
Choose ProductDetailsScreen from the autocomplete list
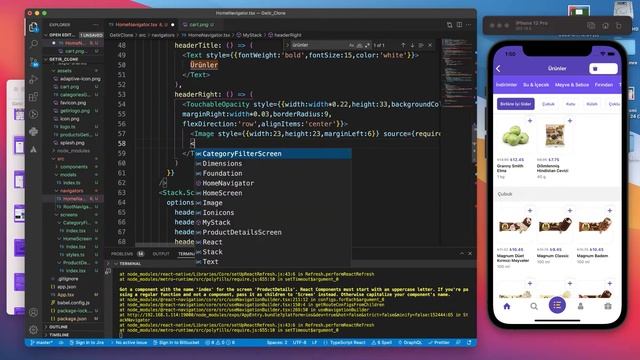coord(273,232)
